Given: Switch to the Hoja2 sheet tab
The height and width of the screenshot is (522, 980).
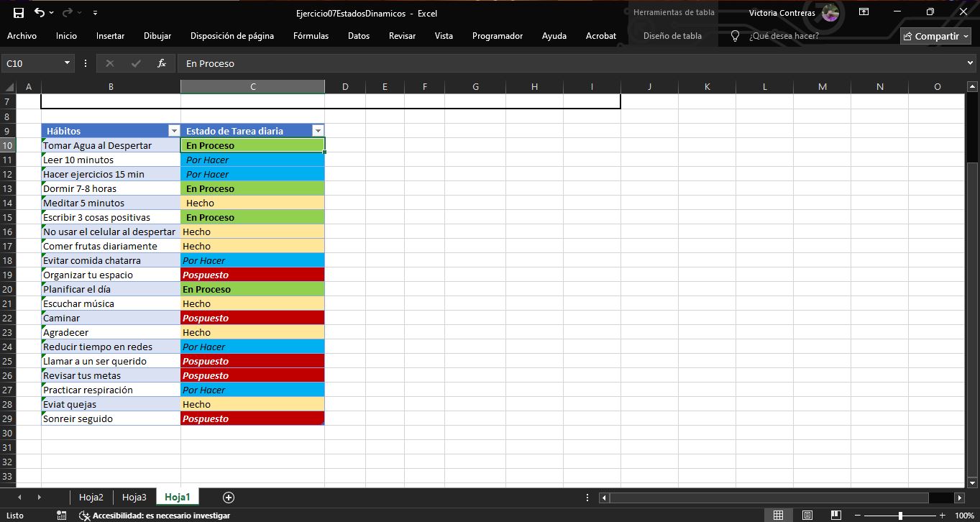Looking at the screenshot, I should pyautogui.click(x=91, y=497).
